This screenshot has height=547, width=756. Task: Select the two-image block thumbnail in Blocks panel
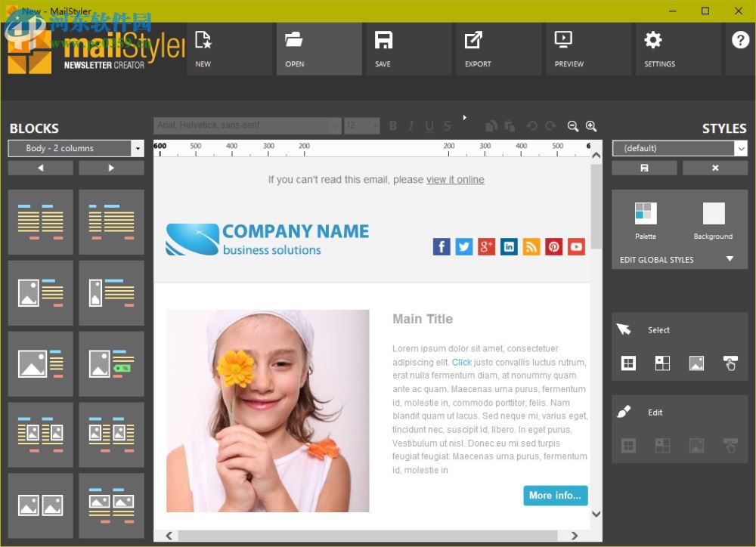pos(41,505)
